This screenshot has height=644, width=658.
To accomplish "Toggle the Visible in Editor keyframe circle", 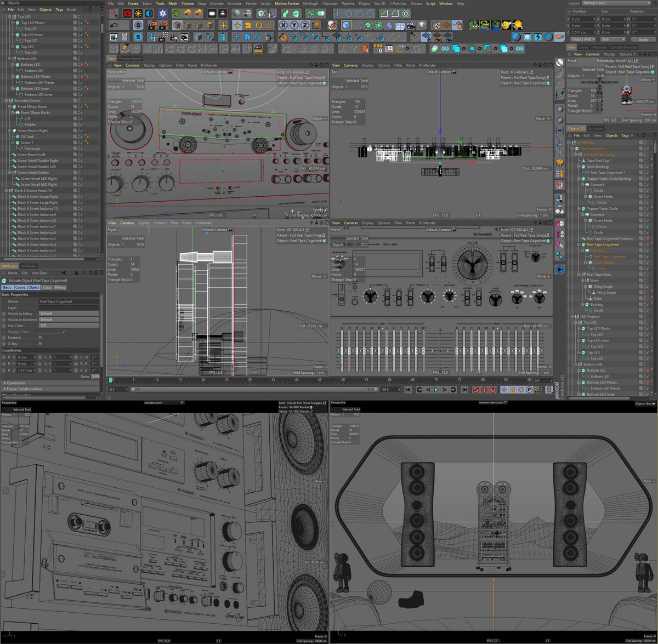I will pyautogui.click(x=5, y=314).
